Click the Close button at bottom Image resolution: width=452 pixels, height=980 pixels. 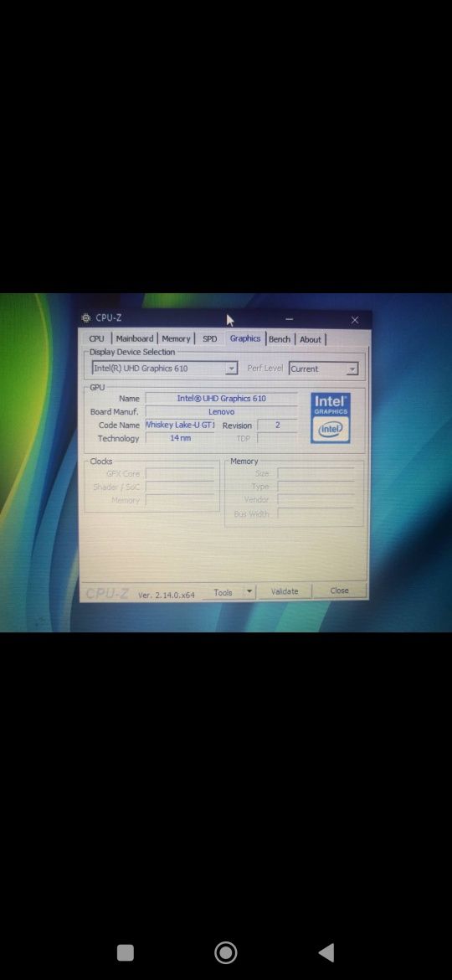coord(340,591)
